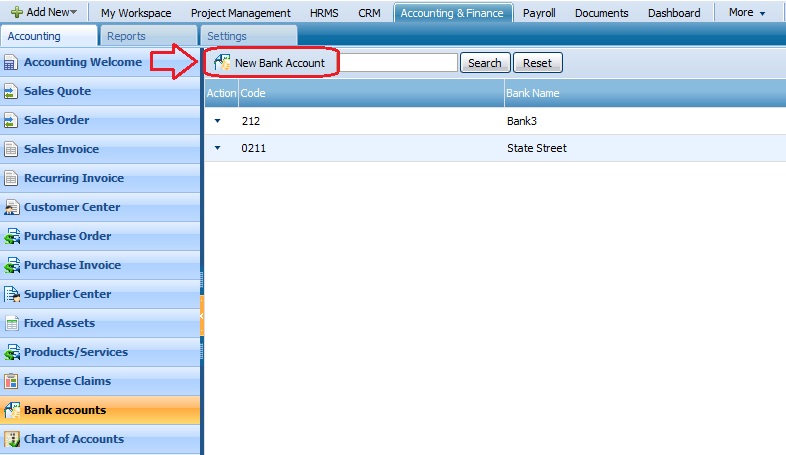The height and width of the screenshot is (455, 786).
Task: Click the New Bank Account button label
Action: [280, 63]
